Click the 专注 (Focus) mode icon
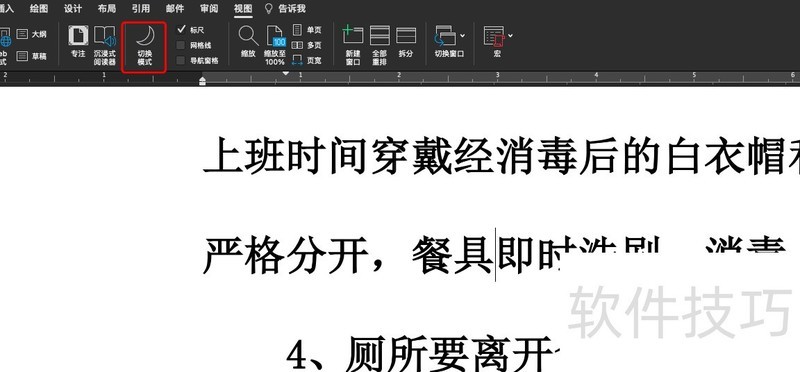The width and height of the screenshot is (800, 372). (x=78, y=36)
